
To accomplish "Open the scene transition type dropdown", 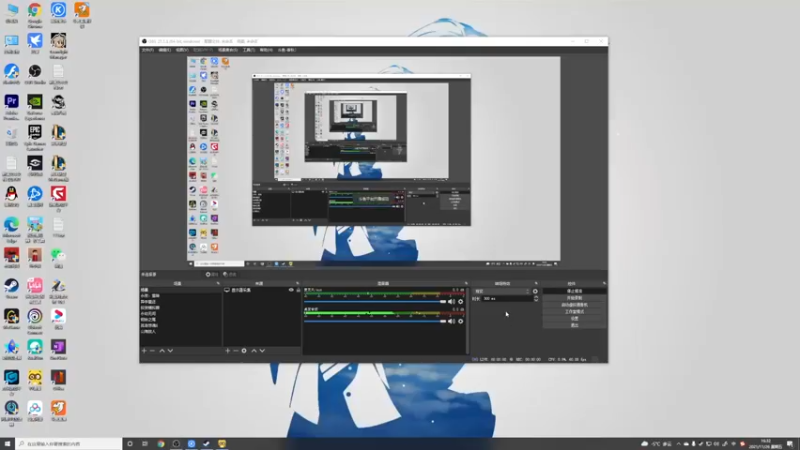I will point(502,291).
